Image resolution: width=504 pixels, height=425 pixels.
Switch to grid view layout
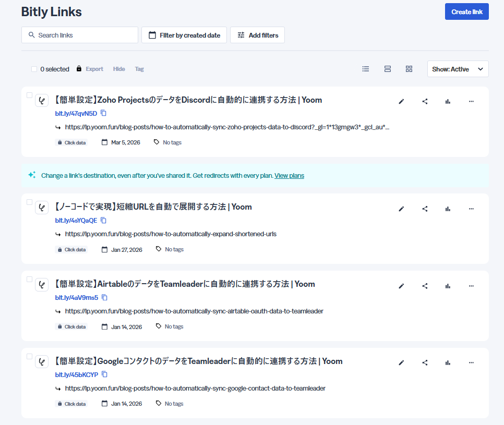pyautogui.click(x=409, y=69)
